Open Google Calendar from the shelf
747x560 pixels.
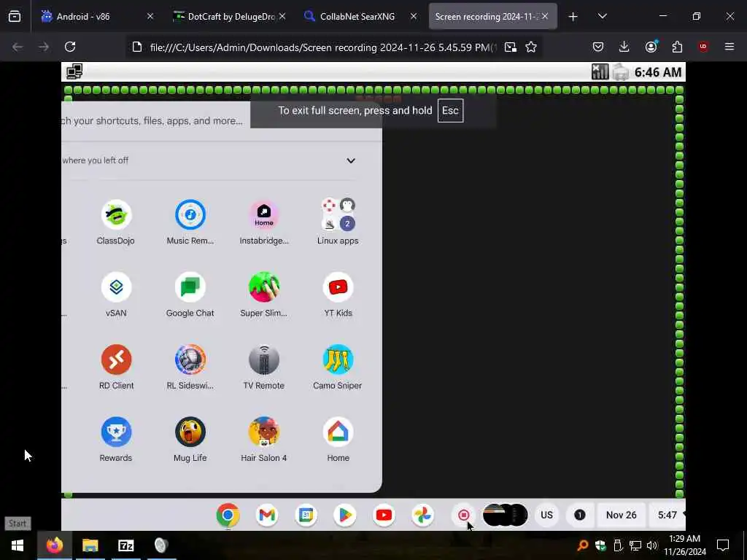306,515
